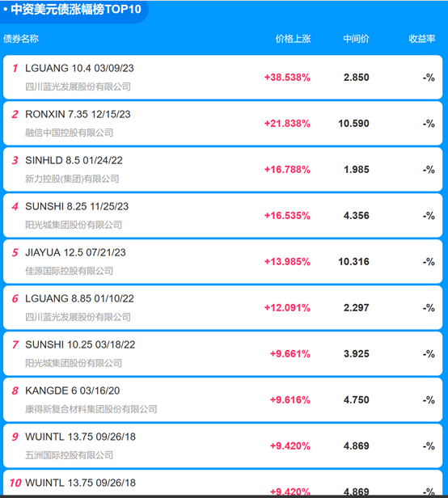Click issuer name 融信中国控股有限公司
The height and width of the screenshot is (498, 448).
click(69, 133)
